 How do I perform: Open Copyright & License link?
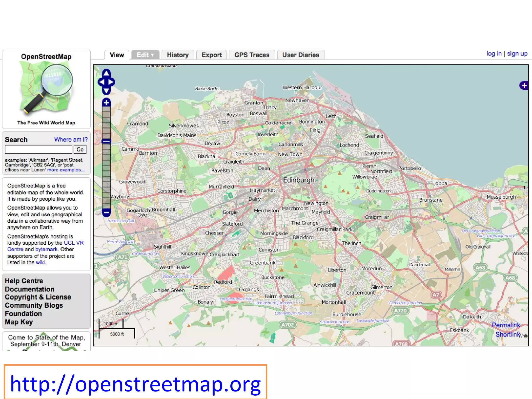pyautogui.click(x=38, y=297)
